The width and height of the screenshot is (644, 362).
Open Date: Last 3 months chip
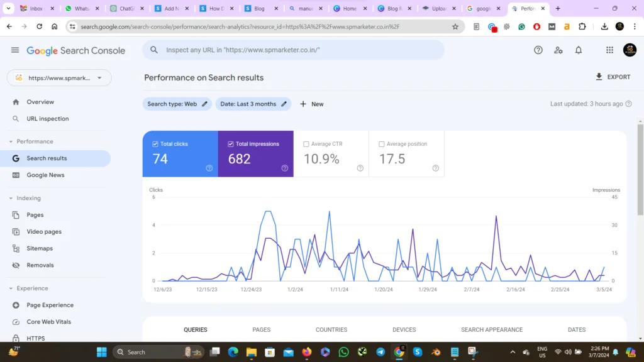[x=253, y=104]
